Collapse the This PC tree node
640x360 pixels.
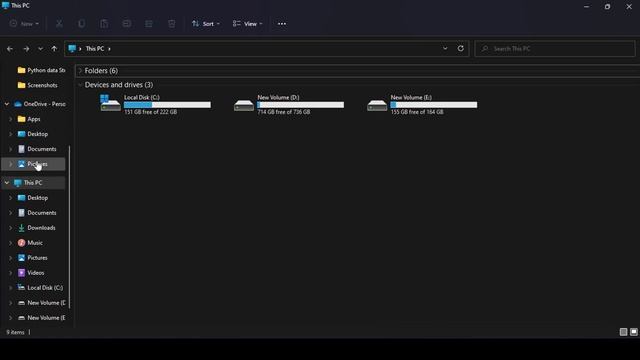[7, 182]
